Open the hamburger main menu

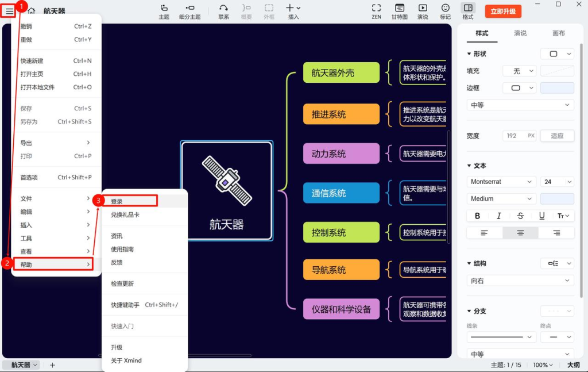click(9, 11)
